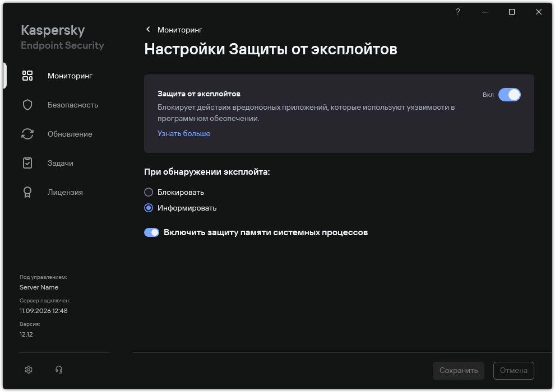Click the Мониторинг breadcrumb back link
Image resolution: width=555 pixels, height=392 pixels.
pos(180,30)
